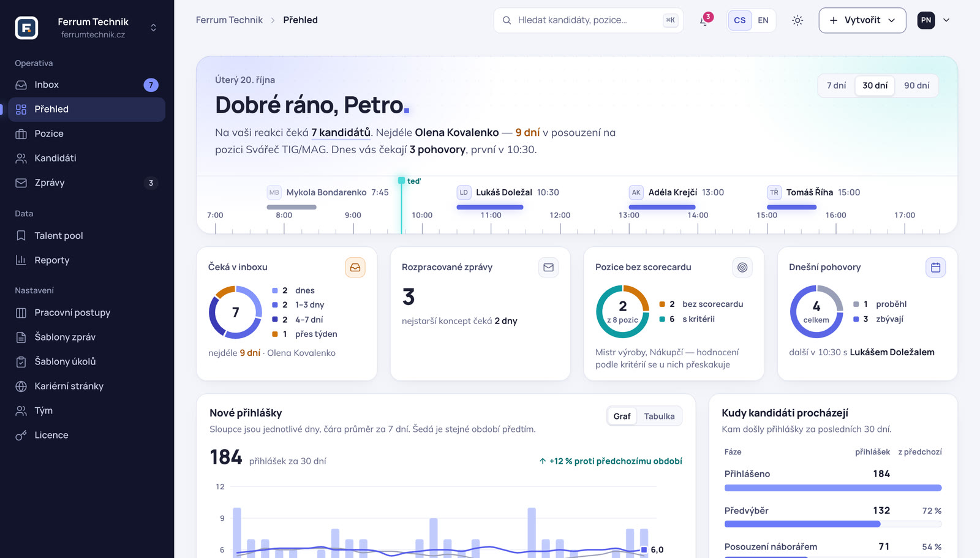
Task: Click the 3 pohovory text in greeting
Action: pyautogui.click(x=437, y=149)
